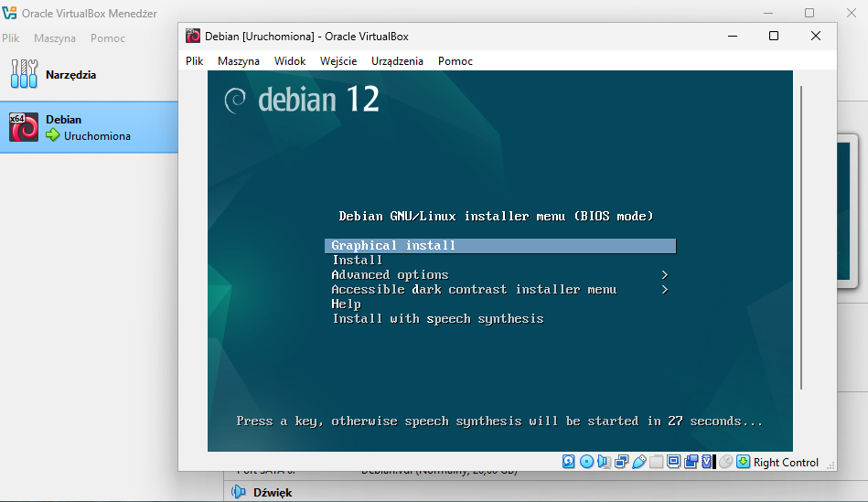Minimize the Debian VM window
The width and height of the screenshot is (868, 502).
point(733,36)
